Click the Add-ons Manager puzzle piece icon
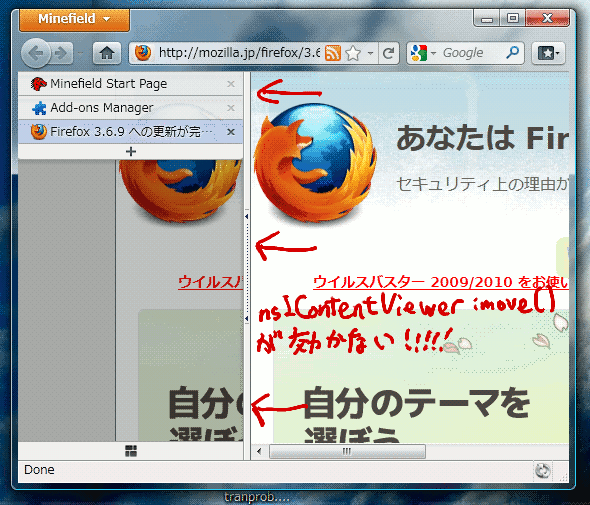 coord(39,108)
